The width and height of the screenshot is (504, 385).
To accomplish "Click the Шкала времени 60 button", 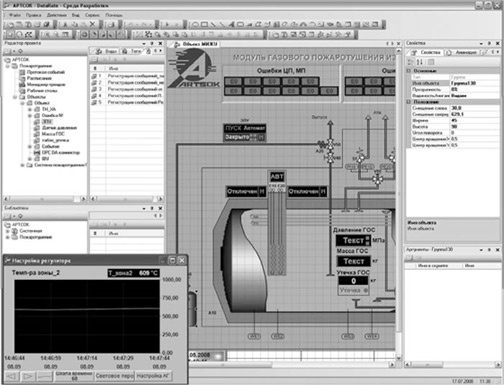I will point(74,376).
